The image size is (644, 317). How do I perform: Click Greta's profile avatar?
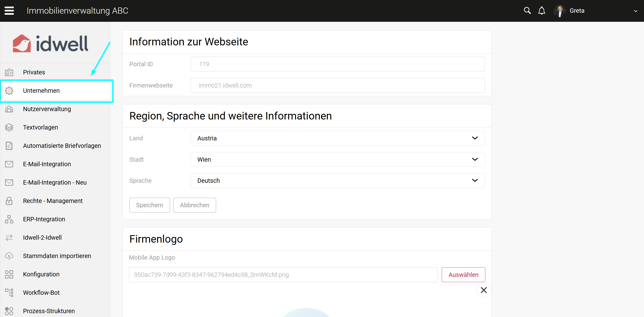point(560,11)
